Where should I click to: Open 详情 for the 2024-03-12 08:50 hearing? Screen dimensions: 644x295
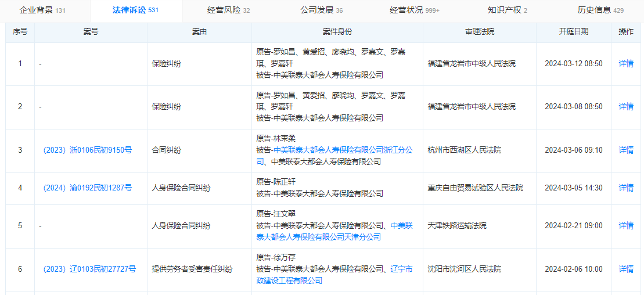626,64
